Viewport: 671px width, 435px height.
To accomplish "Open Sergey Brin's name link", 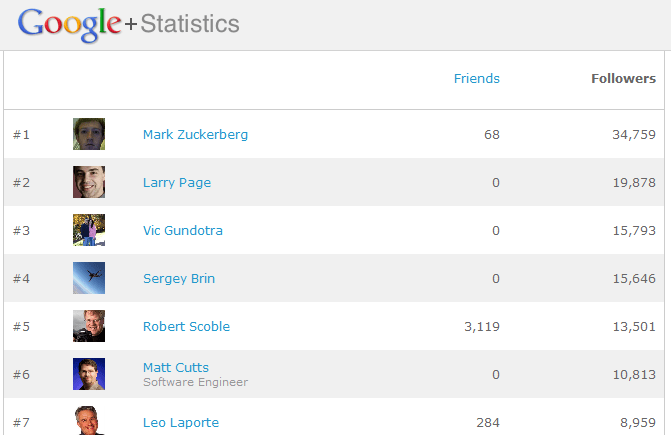I will [179, 278].
